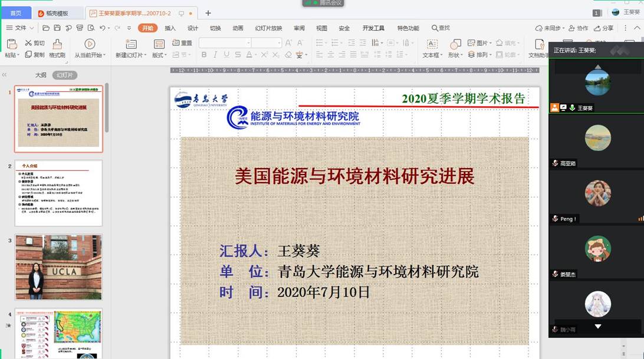Image resolution: width=644 pixels, height=359 pixels.
Task: Switch to the Insert (插入) ribbon tab
Action: (x=170, y=28)
